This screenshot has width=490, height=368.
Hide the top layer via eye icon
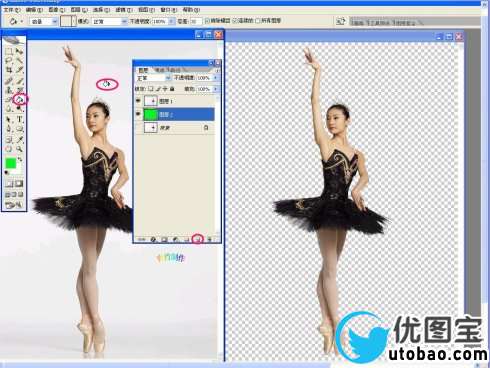(138, 101)
